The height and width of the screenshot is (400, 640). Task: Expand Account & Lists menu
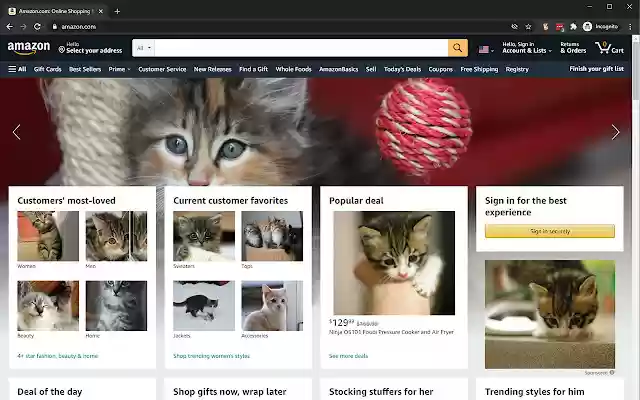point(527,48)
